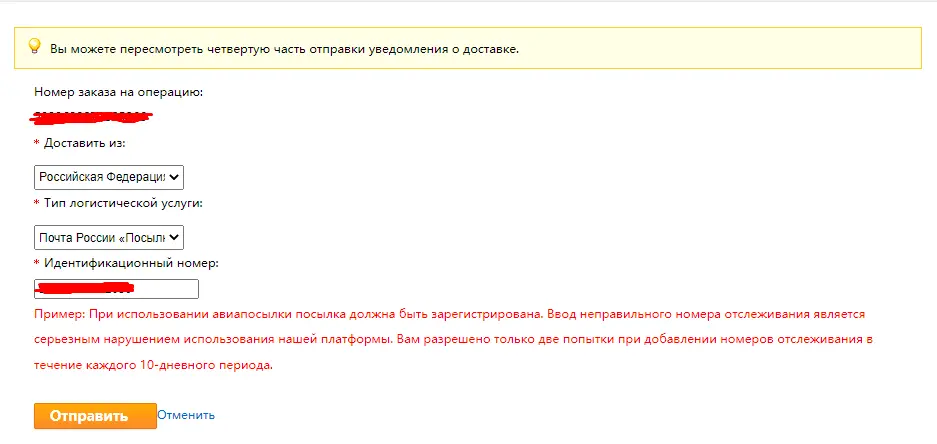Click the 'Номер заказа на операцию:' label
The width and height of the screenshot is (937, 444).
(119, 92)
